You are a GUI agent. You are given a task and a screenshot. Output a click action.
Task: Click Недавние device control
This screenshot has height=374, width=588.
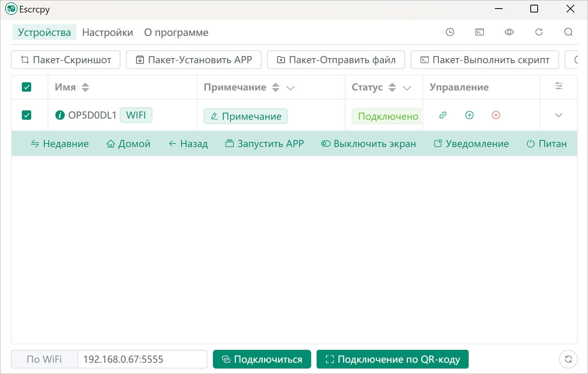click(60, 144)
